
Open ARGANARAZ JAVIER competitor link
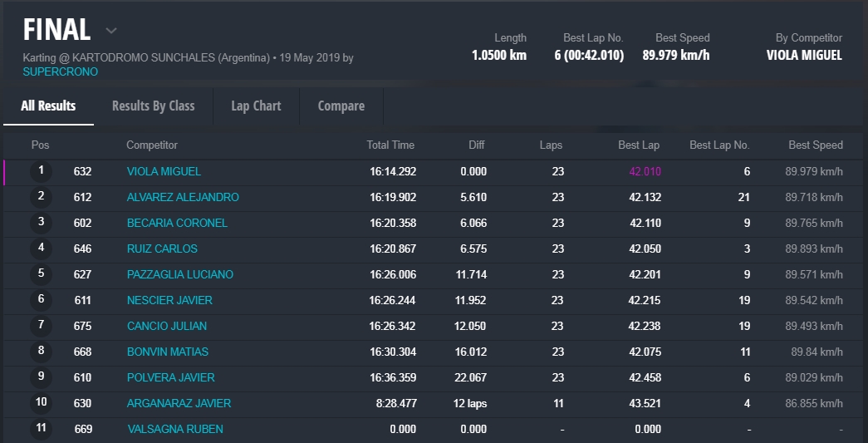pyautogui.click(x=179, y=404)
